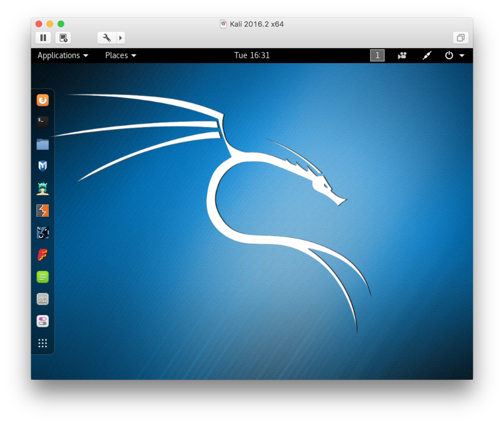Screen dimensions: 504x424
Task: Open the Files folder icon in dock
Action: tap(43, 144)
